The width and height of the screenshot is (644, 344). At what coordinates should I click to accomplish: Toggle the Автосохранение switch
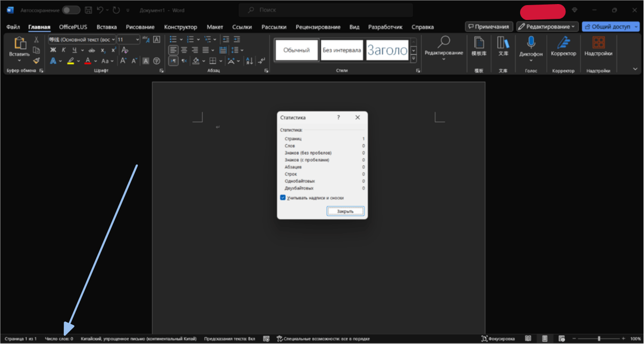(71, 10)
